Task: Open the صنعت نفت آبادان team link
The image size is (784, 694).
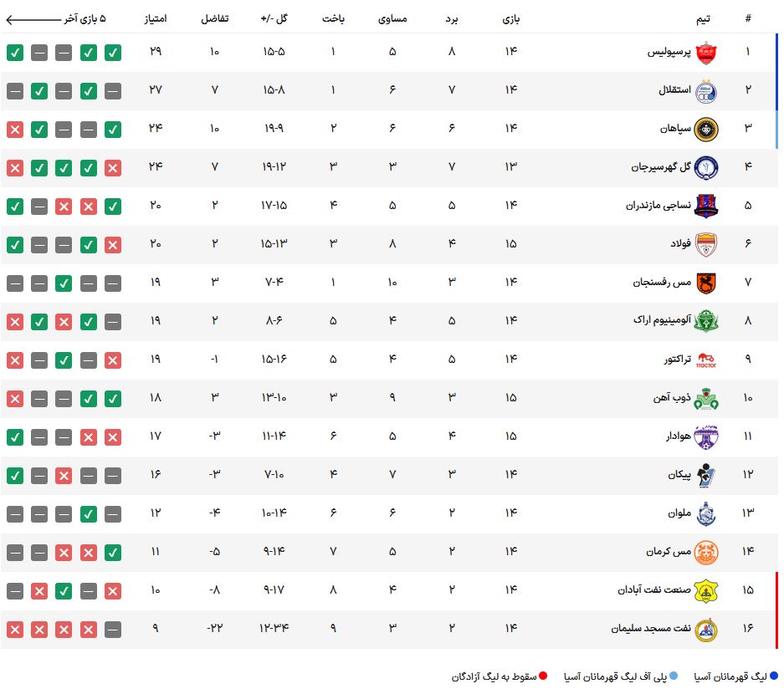Action: point(654,589)
